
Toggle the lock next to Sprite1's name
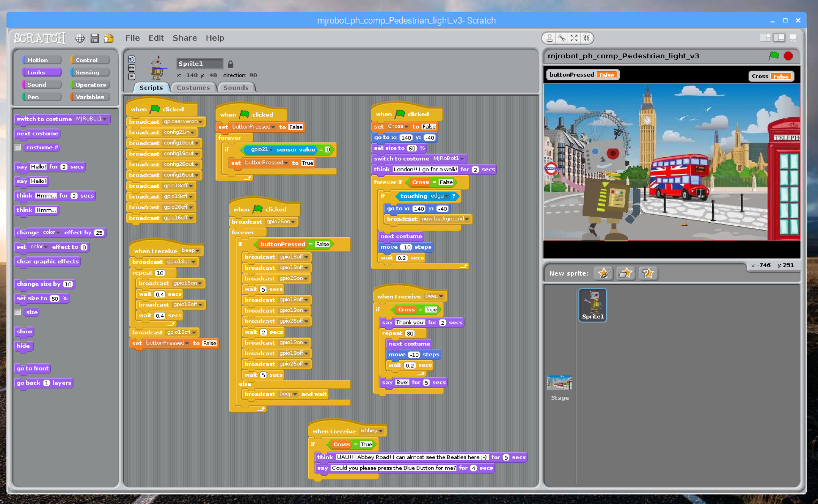(x=230, y=63)
